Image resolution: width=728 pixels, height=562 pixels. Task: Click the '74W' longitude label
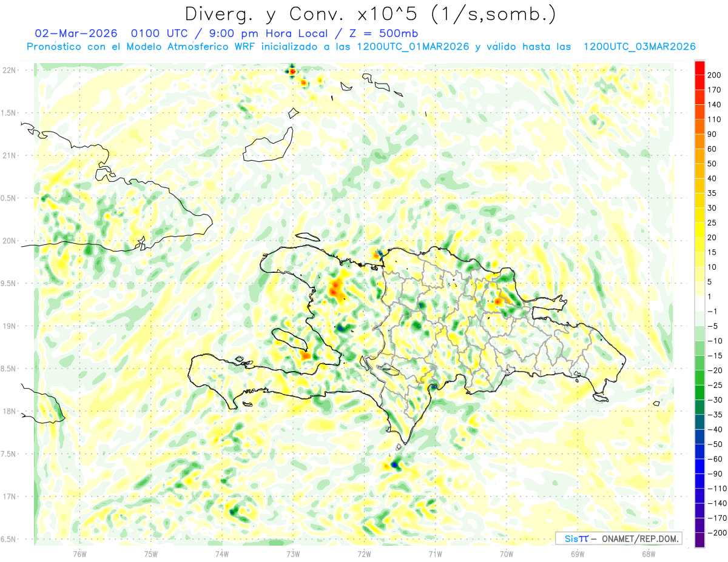click(x=222, y=554)
